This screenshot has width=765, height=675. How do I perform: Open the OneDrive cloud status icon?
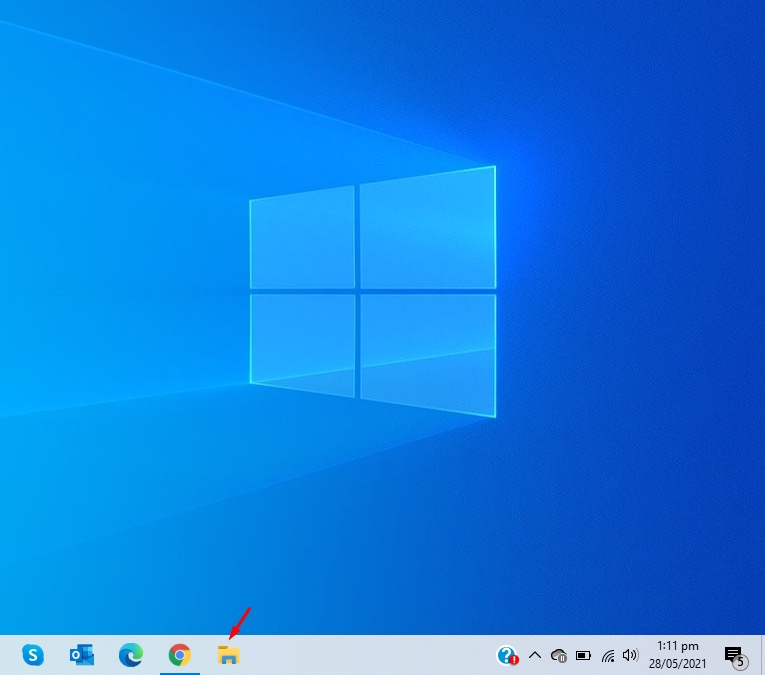(559, 656)
